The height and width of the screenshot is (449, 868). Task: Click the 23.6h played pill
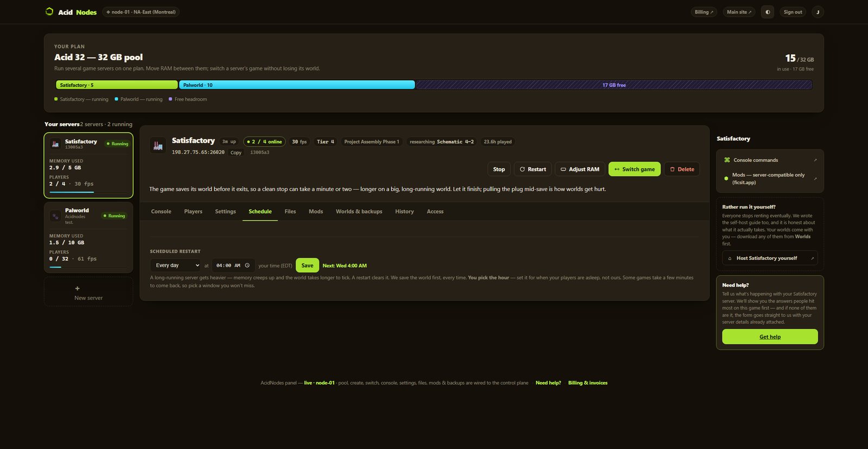pyautogui.click(x=497, y=142)
